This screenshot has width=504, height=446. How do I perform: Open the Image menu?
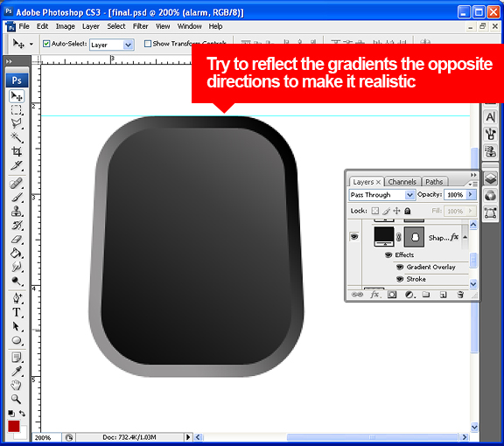(66, 26)
